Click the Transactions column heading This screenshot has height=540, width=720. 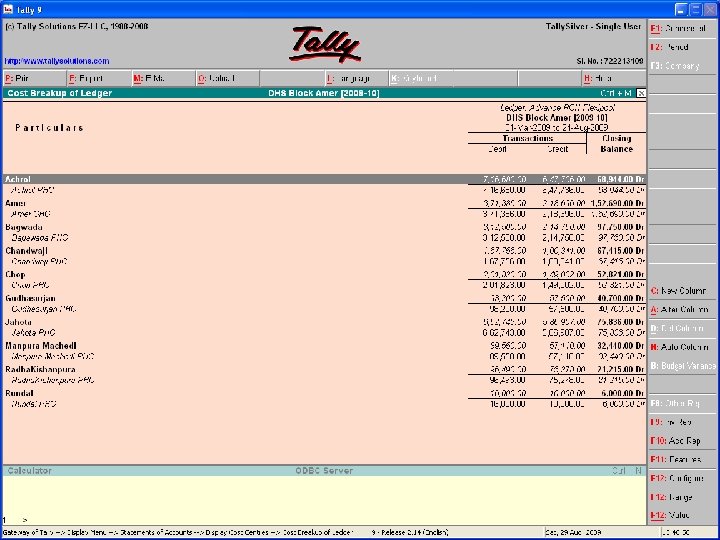527,138
